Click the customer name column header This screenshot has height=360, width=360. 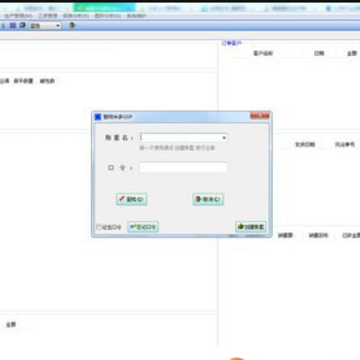click(263, 53)
